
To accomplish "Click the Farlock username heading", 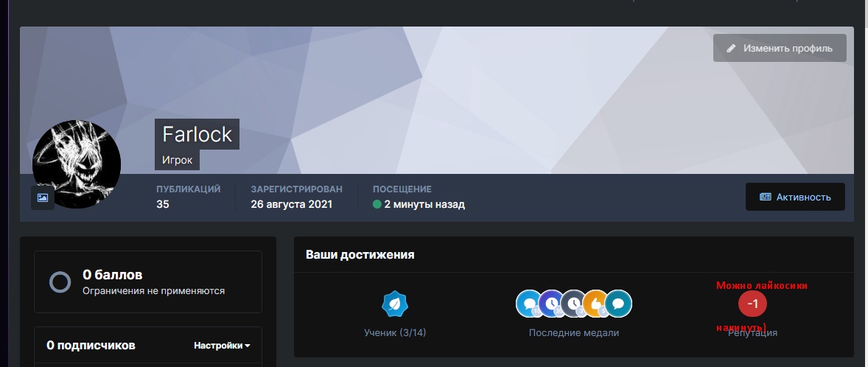I will tap(197, 134).
